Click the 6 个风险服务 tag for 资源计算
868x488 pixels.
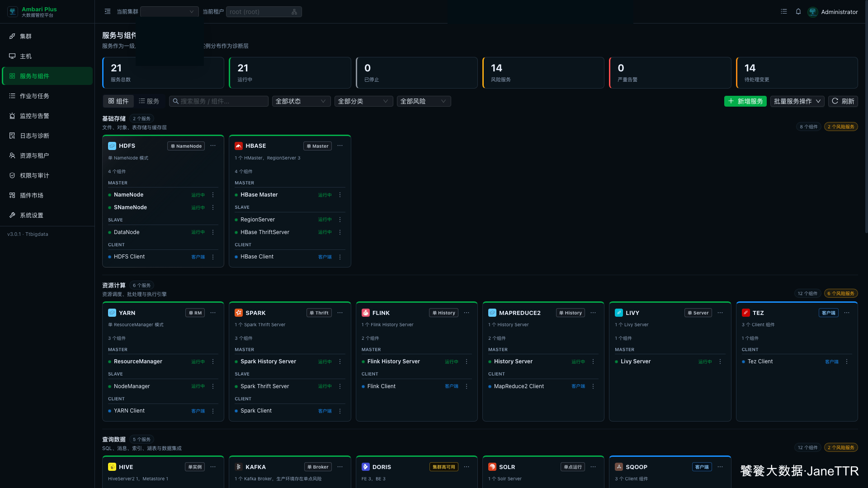tap(841, 294)
